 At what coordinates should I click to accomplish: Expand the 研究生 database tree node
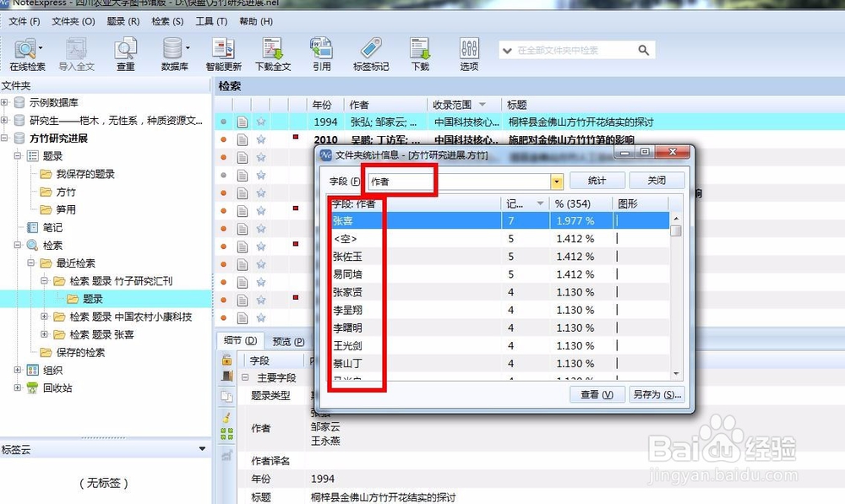point(4,120)
